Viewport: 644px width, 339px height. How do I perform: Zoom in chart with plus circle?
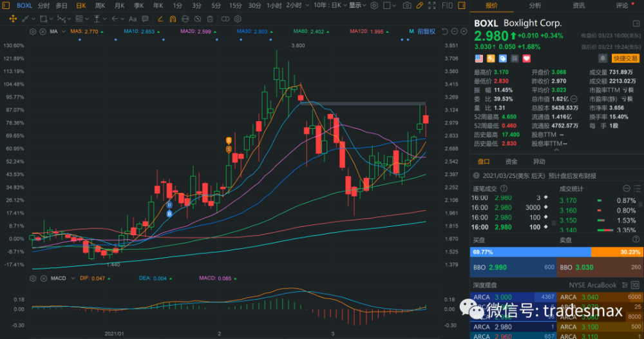coord(464,32)
